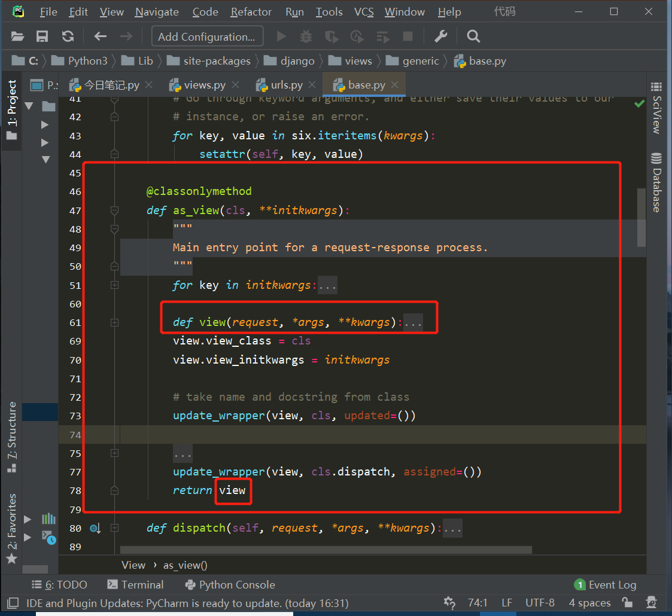Collapse as_view method at line 47
The height and width of the screenshot is (616, 672).
pyautogui.click(x=114, y=211)
